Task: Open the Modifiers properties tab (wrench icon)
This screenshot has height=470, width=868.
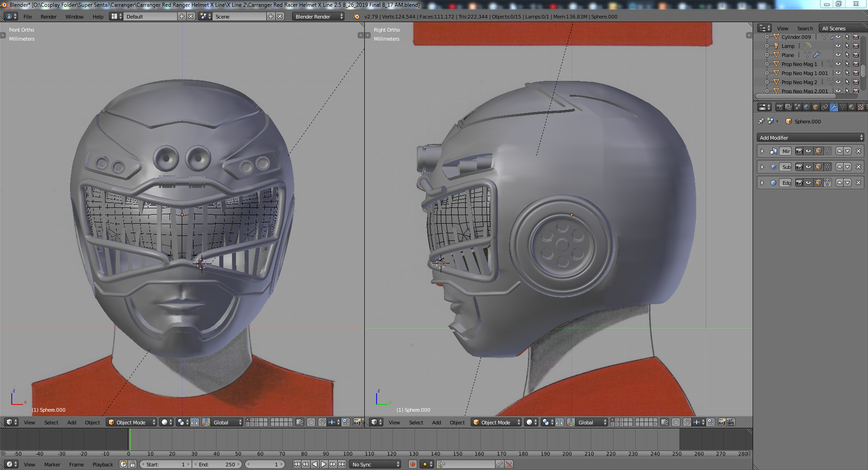Action: click(834, 107)
